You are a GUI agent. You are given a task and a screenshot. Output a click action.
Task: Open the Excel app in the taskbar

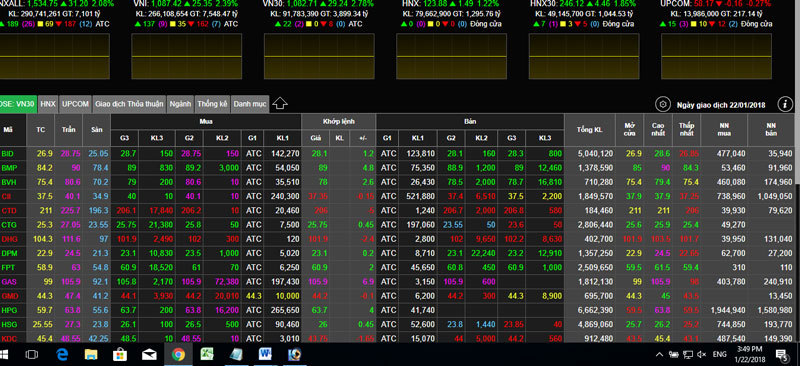click(207, 354)
